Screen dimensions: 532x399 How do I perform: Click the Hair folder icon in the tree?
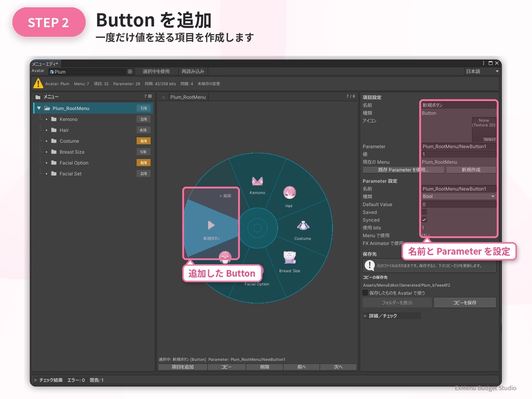[x=54, y=130]
